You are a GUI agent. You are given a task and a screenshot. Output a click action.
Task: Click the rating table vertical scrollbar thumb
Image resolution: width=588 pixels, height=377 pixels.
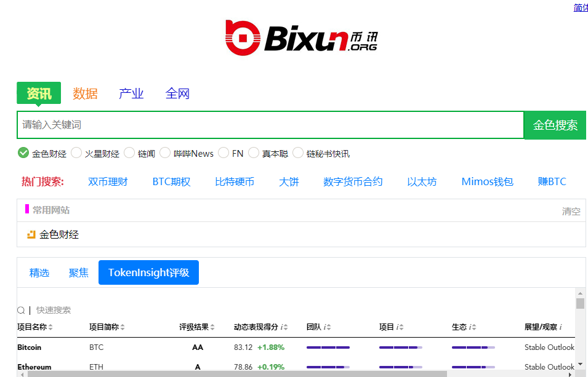click(580, 303)
